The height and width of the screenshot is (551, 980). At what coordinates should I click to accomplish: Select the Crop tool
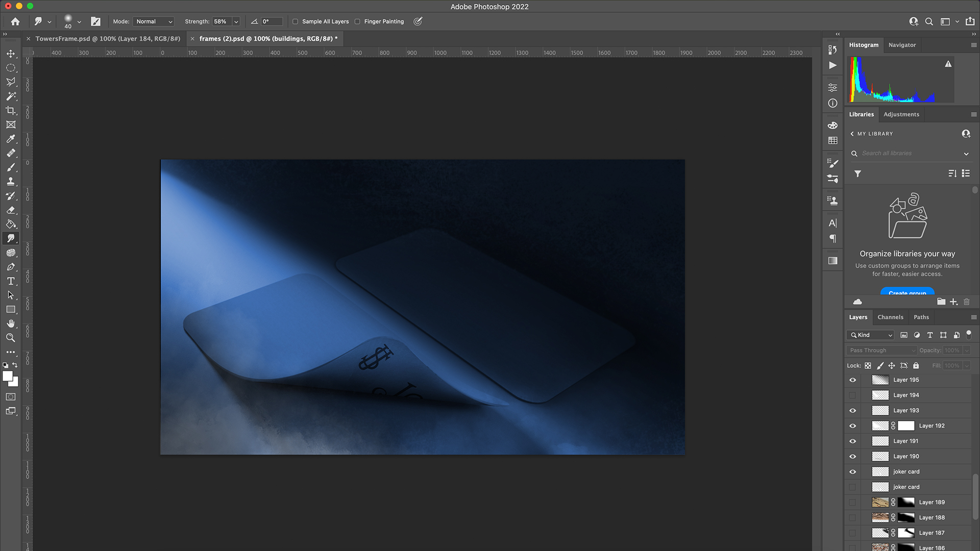tap(10, 110)
